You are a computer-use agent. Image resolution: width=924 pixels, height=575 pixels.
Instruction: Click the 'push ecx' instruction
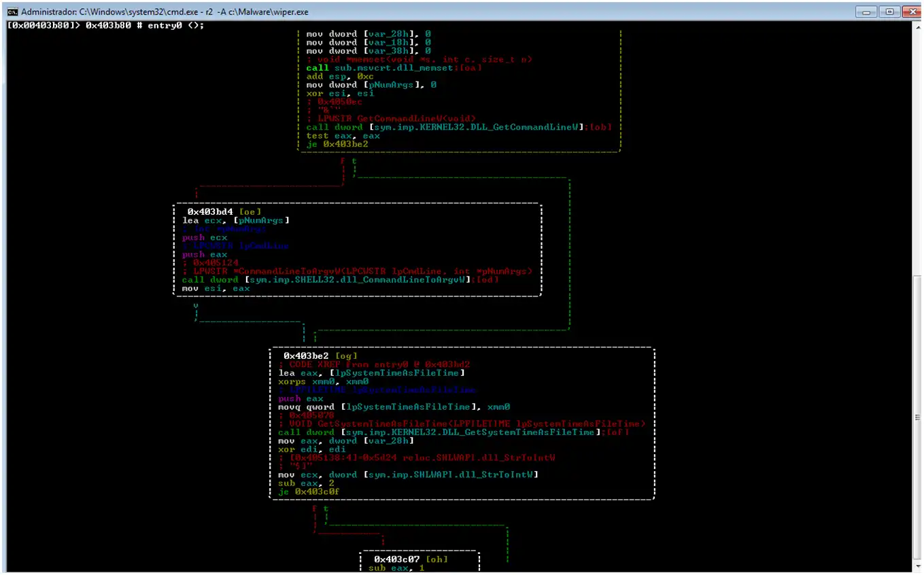(x=205, y=238)
